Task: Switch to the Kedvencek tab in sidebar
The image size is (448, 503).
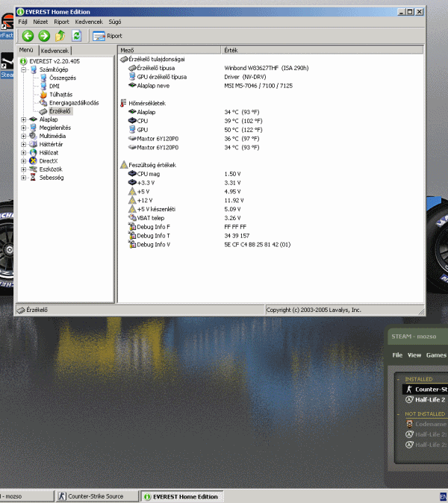Action: 55,51
